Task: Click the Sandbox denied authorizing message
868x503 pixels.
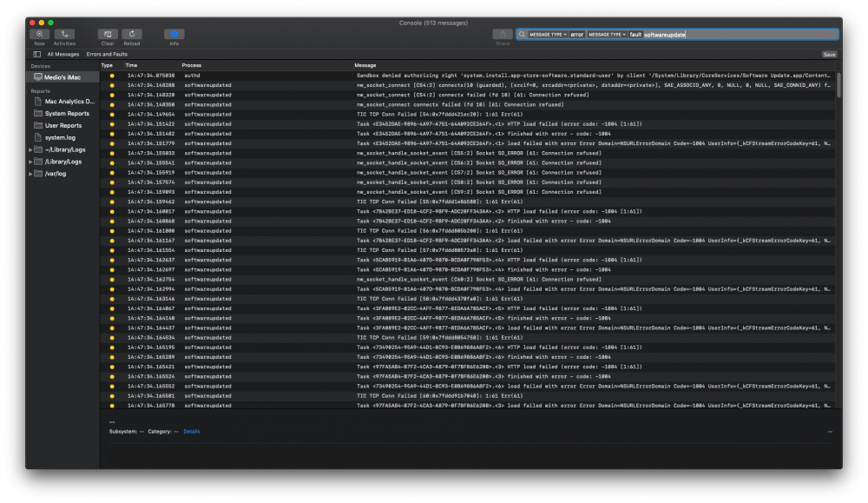Action: pos(594,76)
